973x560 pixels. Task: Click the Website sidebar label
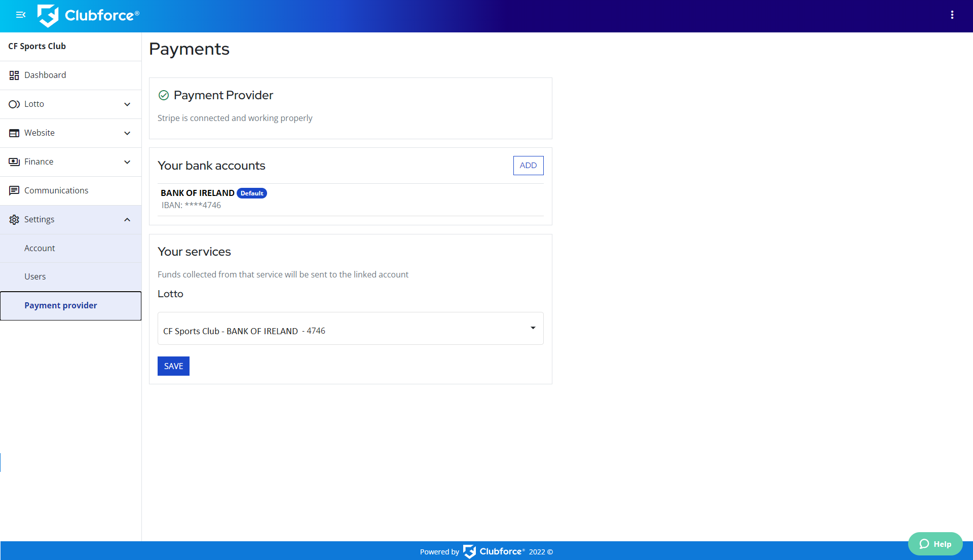[40, 133]
